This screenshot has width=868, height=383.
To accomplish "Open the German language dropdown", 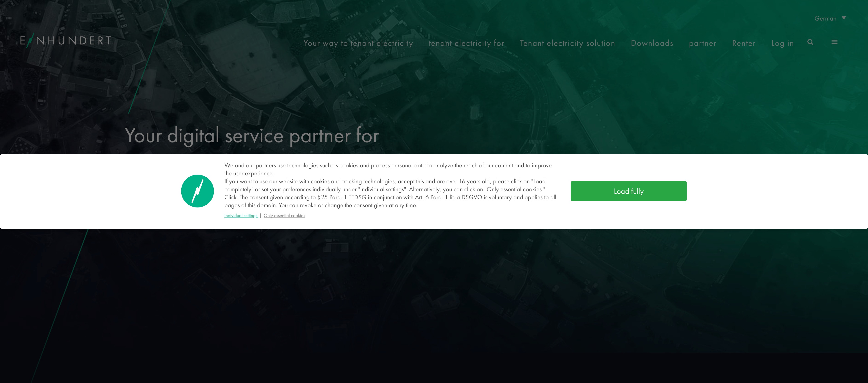I will (x=830, y=18).
